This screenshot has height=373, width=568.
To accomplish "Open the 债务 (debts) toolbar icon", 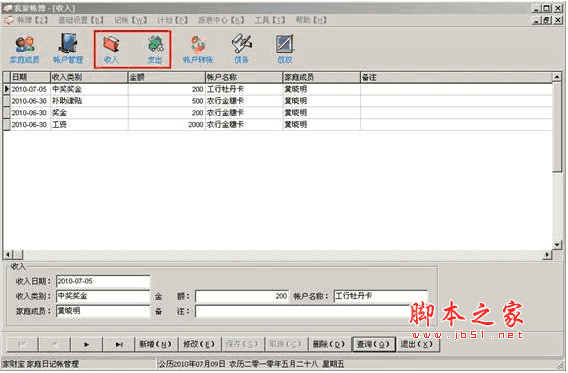I will click(241, 50).
